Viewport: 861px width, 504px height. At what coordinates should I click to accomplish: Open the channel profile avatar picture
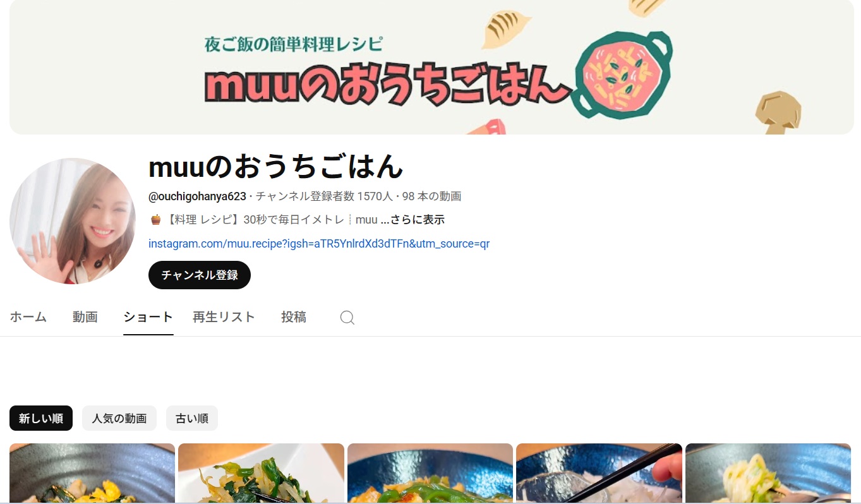pyautogui.click(x=73, y=221)
